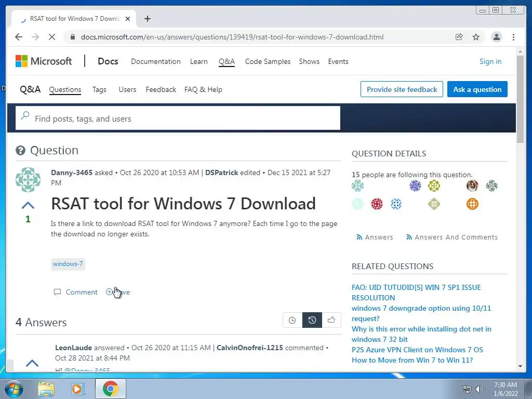Open the Documentation menu item
Viewport: 532px width, 399px height.
[x=156, y=61]
